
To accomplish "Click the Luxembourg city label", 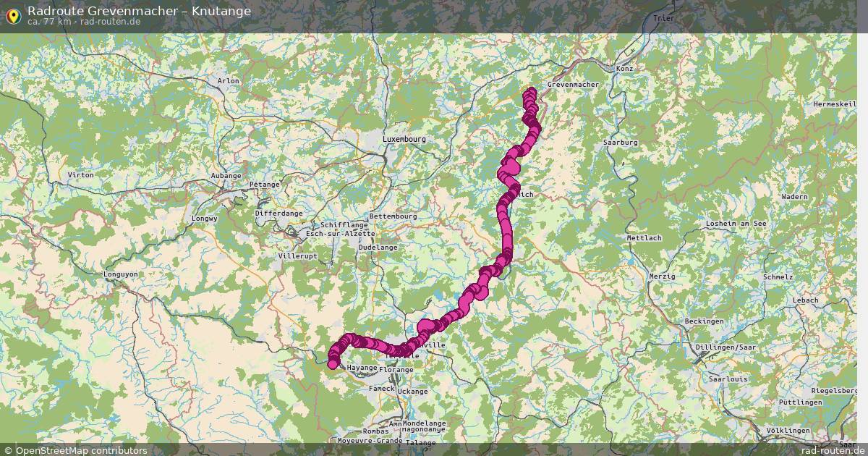I will pyautogui.click(x=404, y=138).
